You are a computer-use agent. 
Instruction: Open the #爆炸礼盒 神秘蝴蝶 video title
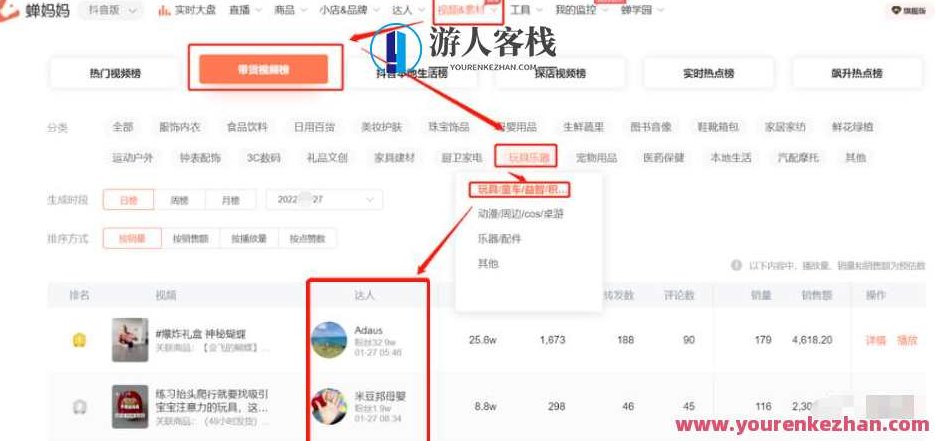tap(200, 333)
